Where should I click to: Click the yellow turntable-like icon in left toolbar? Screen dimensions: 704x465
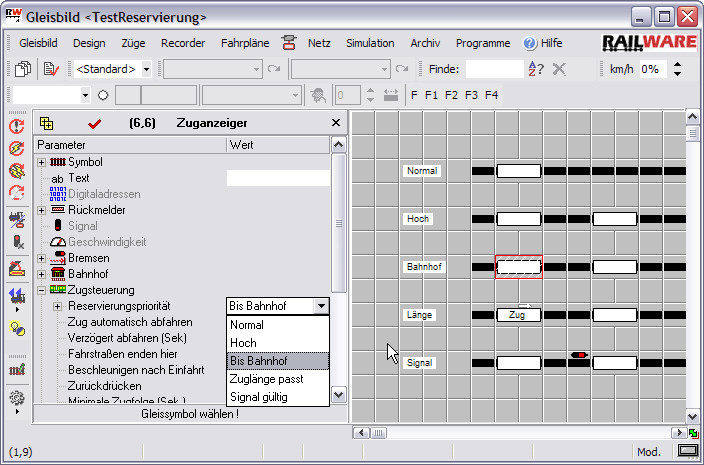point(17,269)
